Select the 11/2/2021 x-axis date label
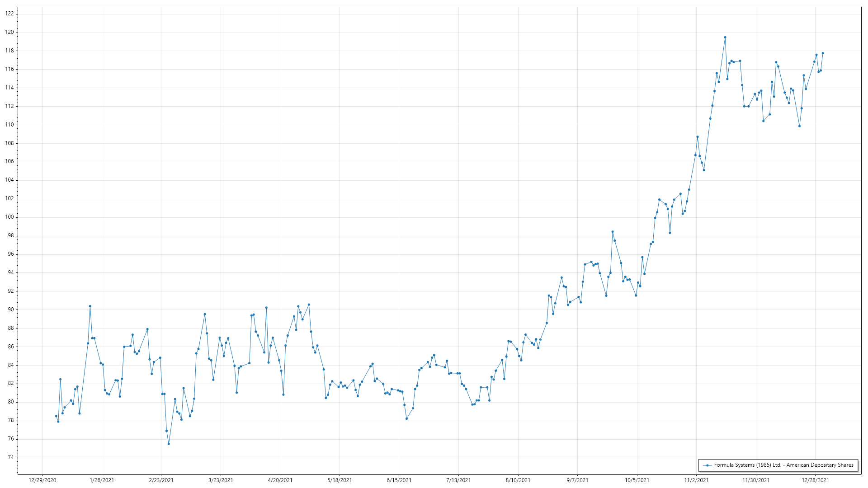Viewport: 868px width, 488px height. tap(696, 480)
